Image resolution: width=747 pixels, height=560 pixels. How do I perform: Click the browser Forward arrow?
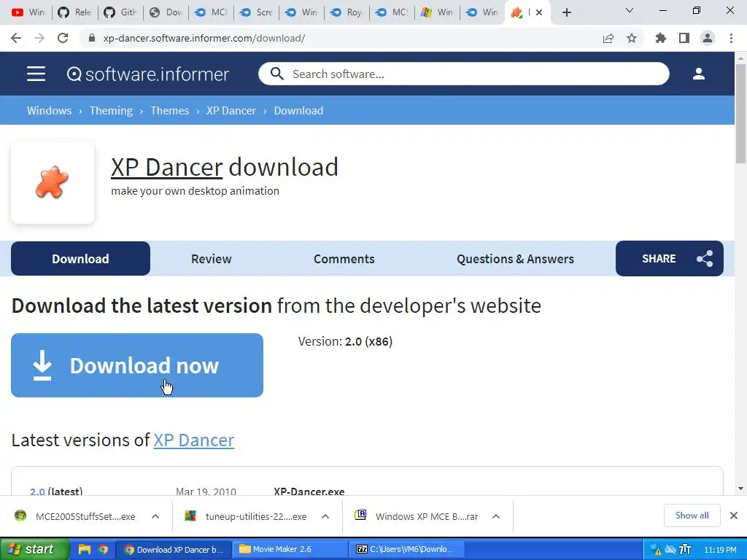tap(39, 38)
